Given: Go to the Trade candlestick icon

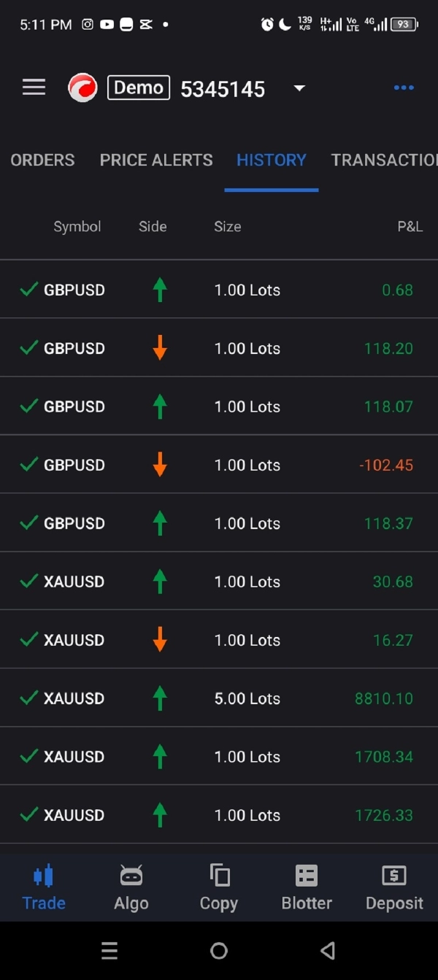Looking at the screenshot, I should tap(44, 875).
